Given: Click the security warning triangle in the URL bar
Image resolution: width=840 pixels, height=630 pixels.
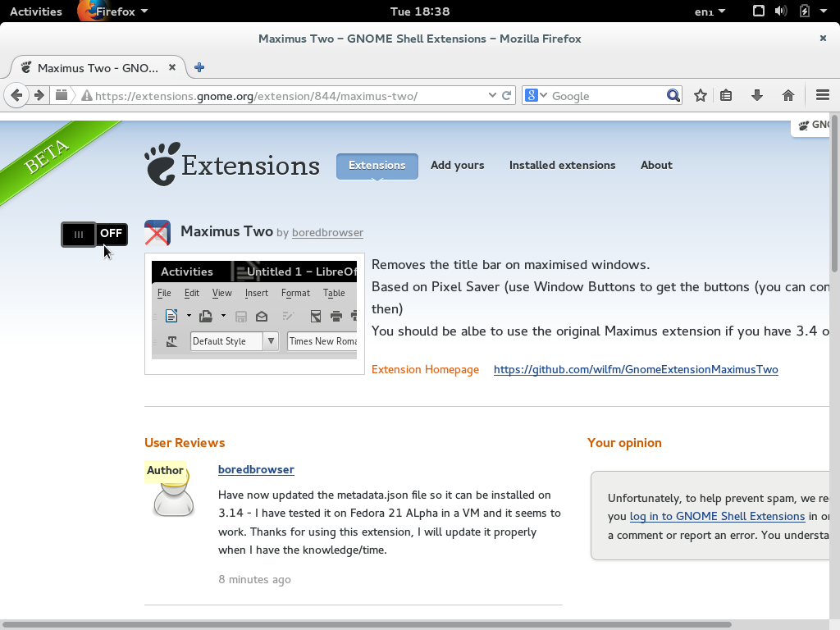Looking at the screenshot, I should [x=86, y=96].
